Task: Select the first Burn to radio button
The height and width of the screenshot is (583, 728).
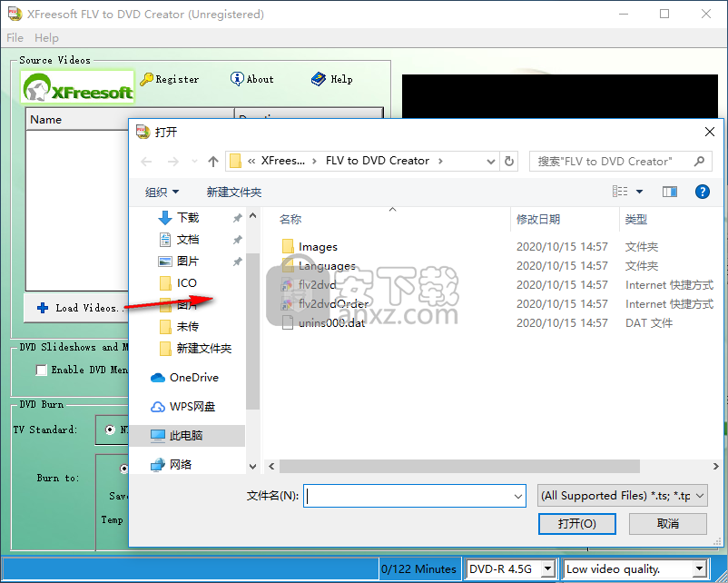Action: tap(124, 469)
